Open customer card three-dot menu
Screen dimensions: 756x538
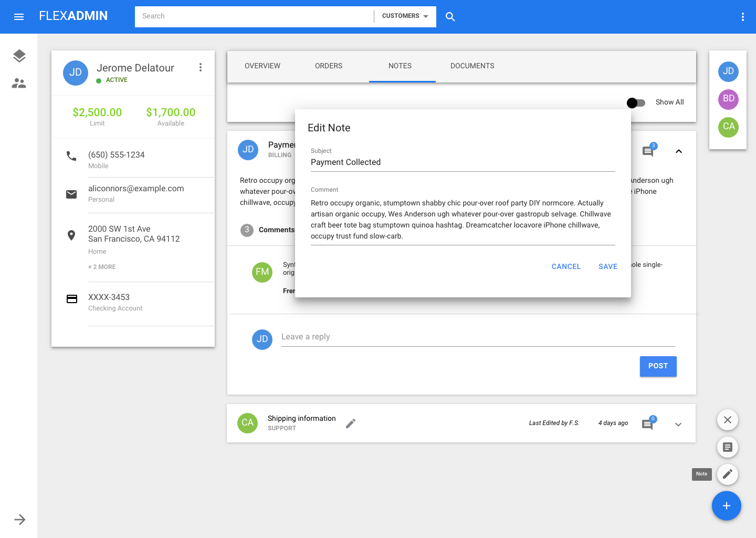[200, 67]
